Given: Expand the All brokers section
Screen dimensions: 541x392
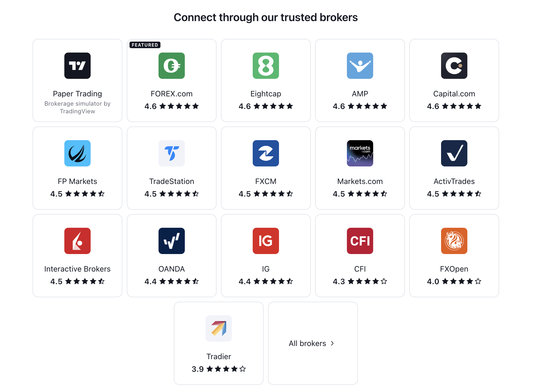Looking at the screenshot, I should 312,343.
